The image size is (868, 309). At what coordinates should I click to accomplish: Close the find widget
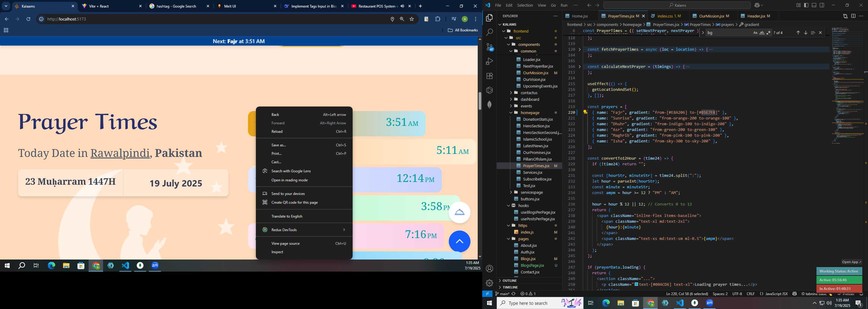click(x=820, y=33)
